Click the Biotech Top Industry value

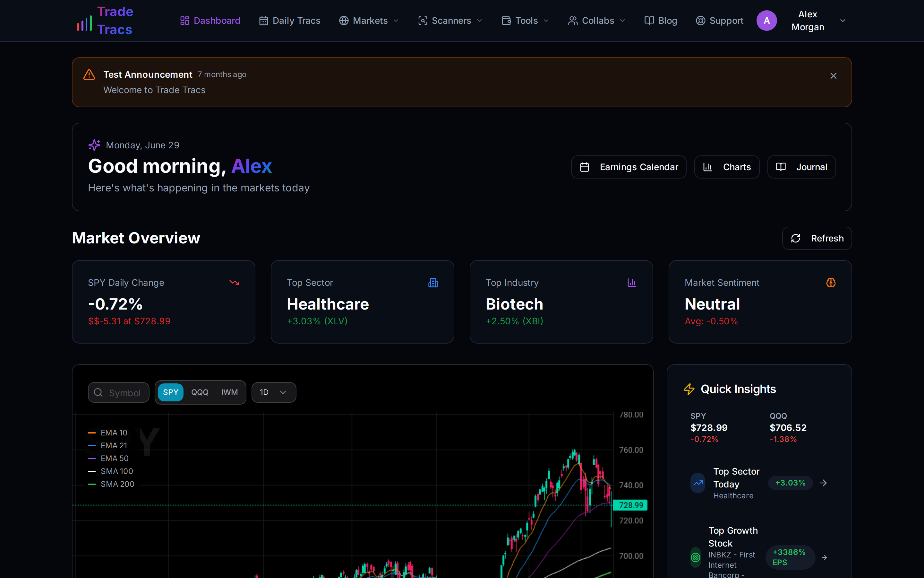pos(514,304)
